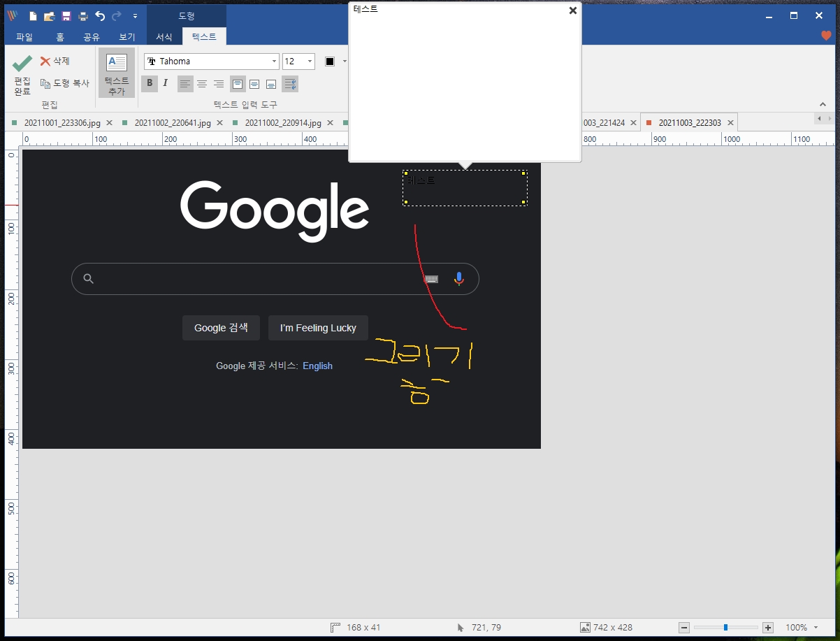Align text to the bottom
The image size is (840, 641).
271,84
